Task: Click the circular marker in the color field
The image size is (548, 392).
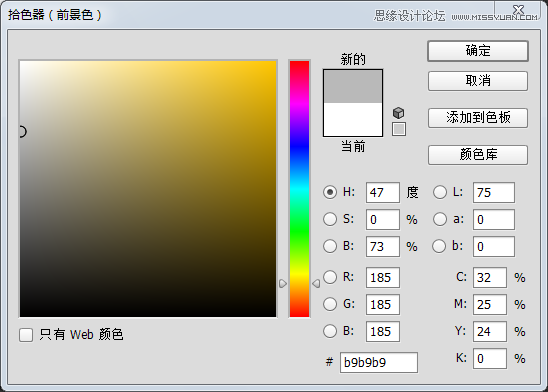Action: point(22,132)
